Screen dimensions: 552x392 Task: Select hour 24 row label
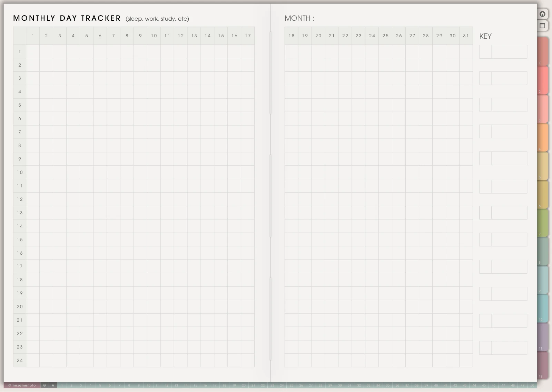point(20,360)
